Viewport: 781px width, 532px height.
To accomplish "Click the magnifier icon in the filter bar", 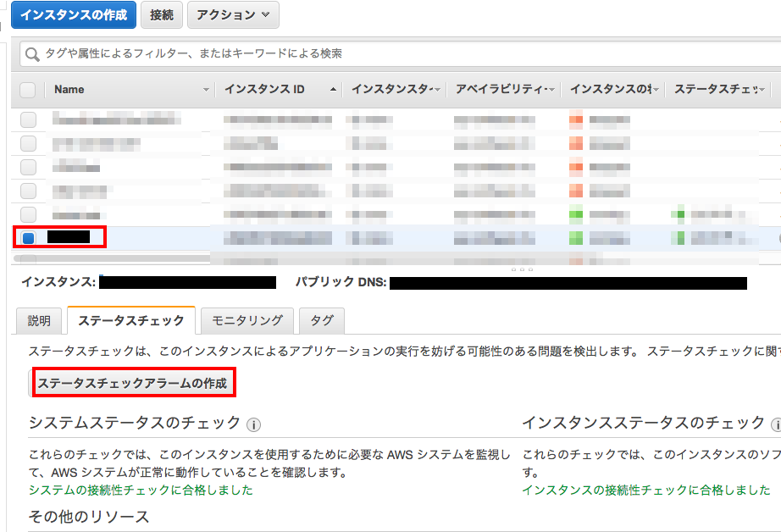I will pos(33,54).
